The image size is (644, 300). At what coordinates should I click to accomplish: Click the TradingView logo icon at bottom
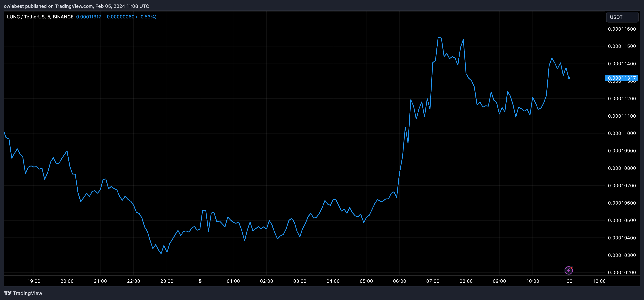coord(7,293)
